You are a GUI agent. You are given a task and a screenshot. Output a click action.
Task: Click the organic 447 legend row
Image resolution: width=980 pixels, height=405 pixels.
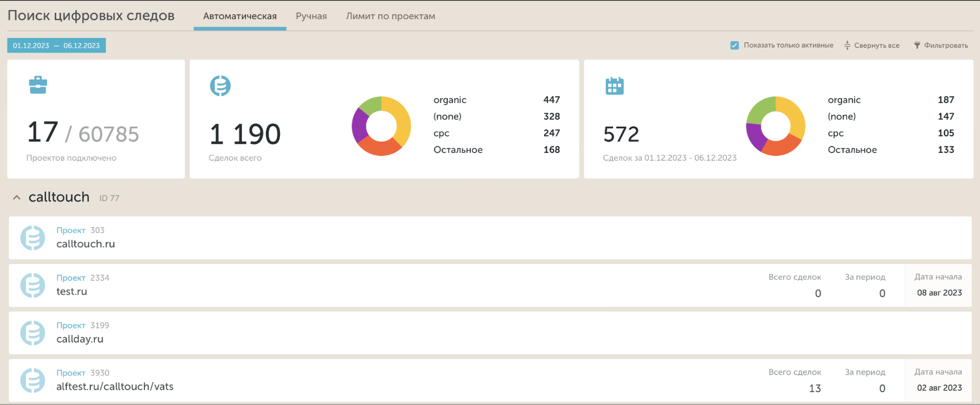(496, 100)
